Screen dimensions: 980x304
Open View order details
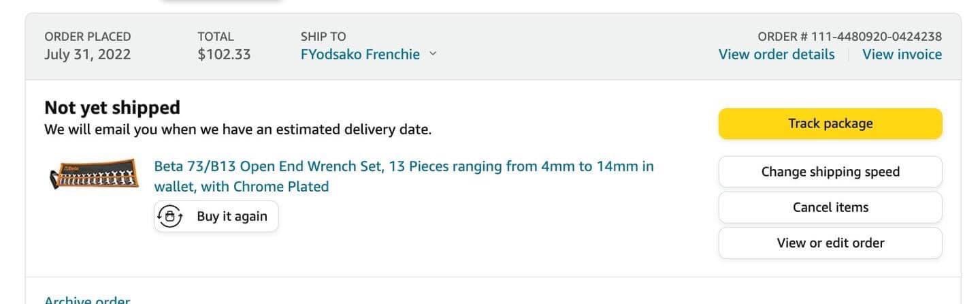coord(777,55)
